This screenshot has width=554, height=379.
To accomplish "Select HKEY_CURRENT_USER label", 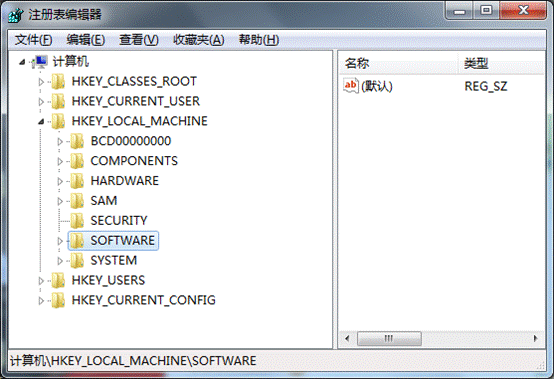I will [x=136, y=101].
